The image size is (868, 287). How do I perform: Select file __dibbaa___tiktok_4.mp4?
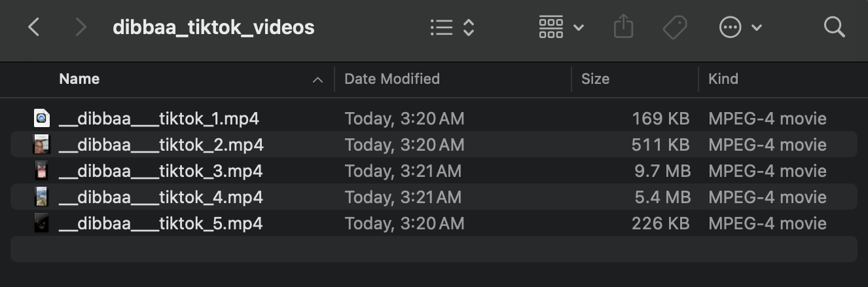point(161,197)
